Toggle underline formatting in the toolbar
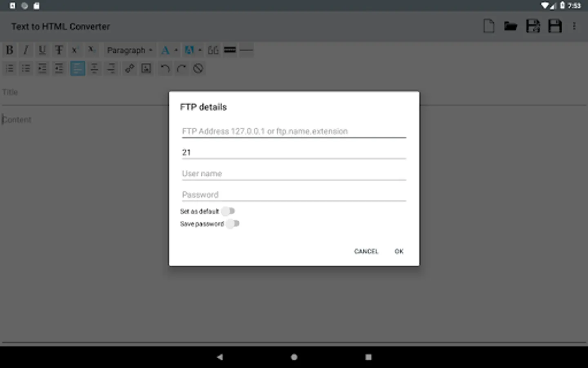Screen dimensions: 588x368 (x=42, y=50)
